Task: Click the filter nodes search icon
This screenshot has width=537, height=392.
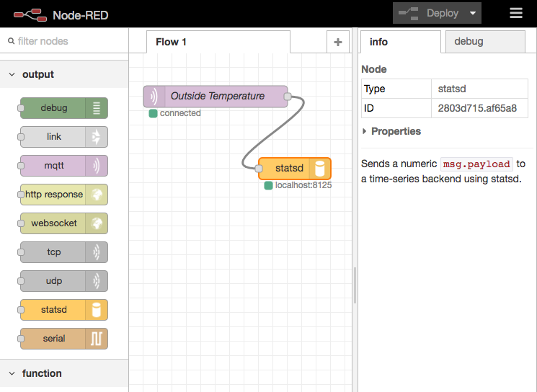Action: coord(12,41)
